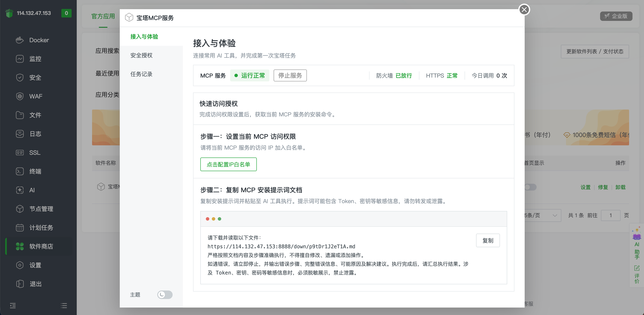This screenshot has height=315, width=644.
Task: Click the 软件名称 column header
Action: 105,163
